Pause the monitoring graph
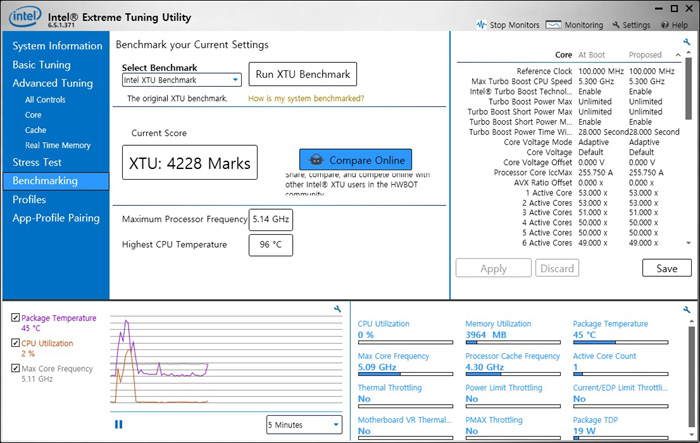700x443 pixels. 118,424
